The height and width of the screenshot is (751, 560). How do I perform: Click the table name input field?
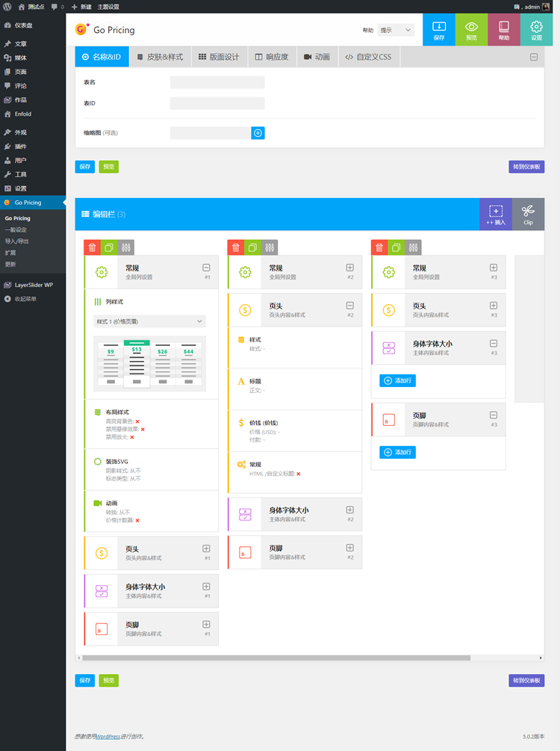tap(217, 82)
